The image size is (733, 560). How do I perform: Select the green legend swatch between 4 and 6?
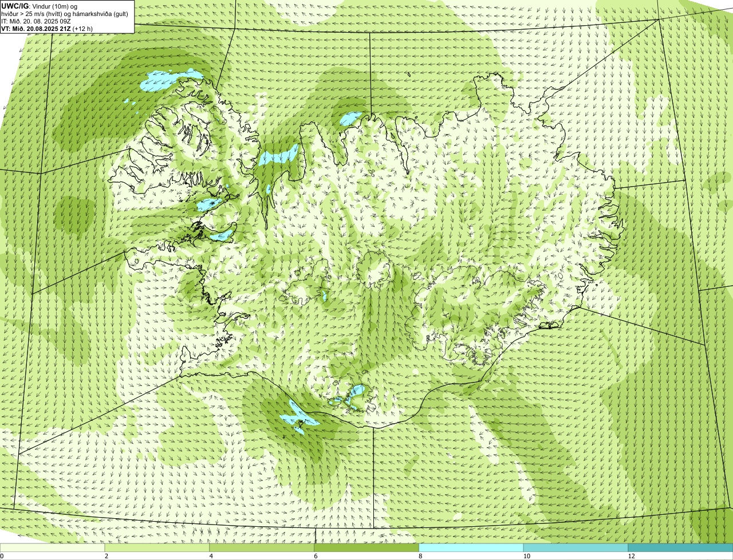pyautogui.click(x=262, y=548)
